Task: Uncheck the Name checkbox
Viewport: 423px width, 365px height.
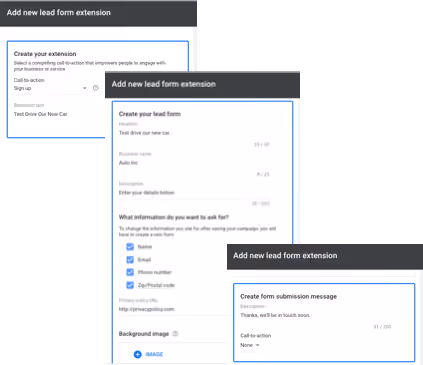Action: click(130, 247)
